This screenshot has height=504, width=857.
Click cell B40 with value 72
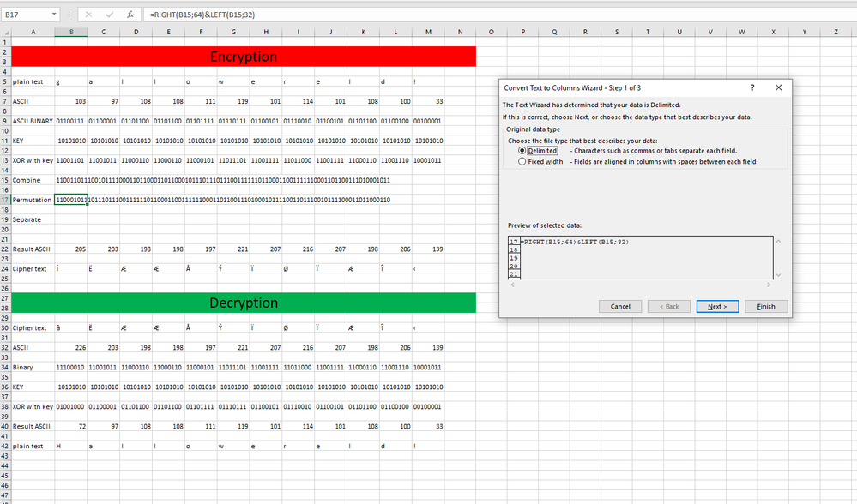pyautogui.click(x=71, y=427)
